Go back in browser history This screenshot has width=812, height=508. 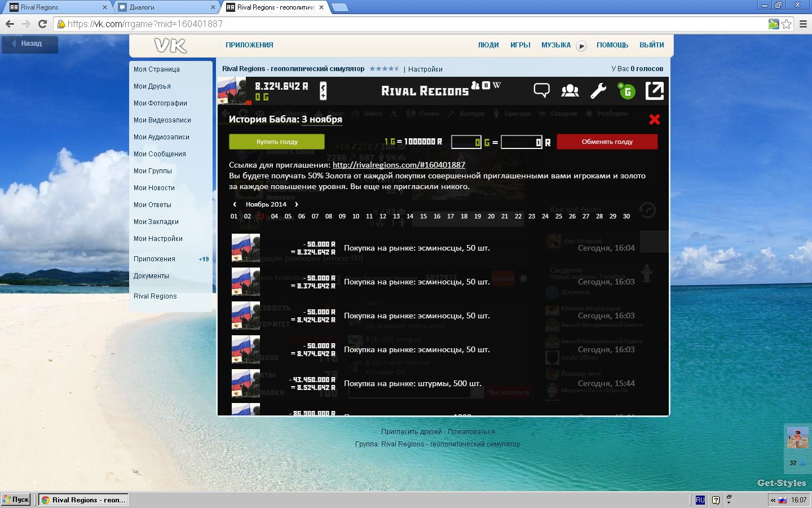pos(10,24)
